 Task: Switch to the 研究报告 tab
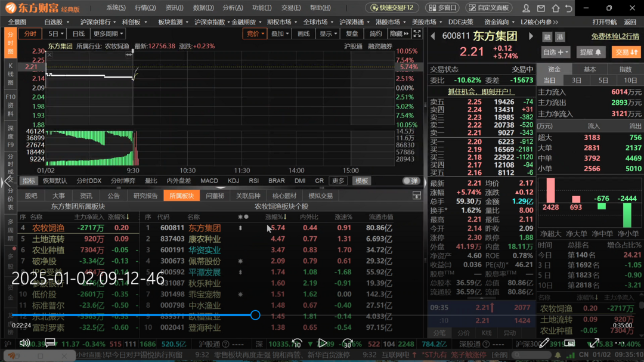(x=145, y=196)
